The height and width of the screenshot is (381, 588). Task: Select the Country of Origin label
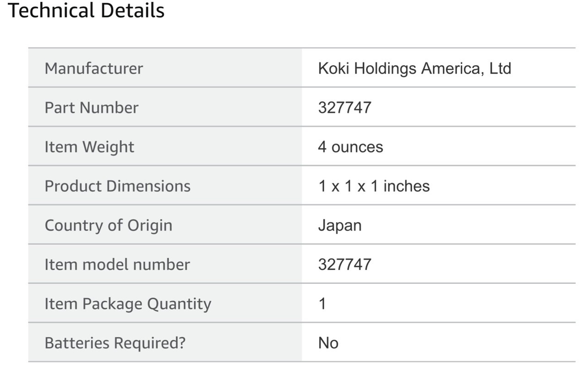click(109, 226)
